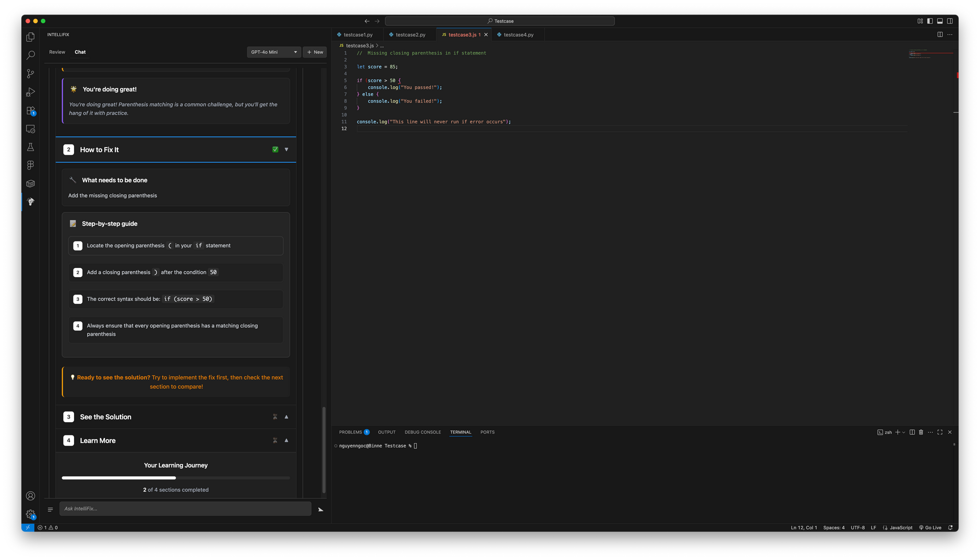This screenshot has height=560, width=980.
Task: Toggle the bottom panel layout button
Action: 940,21
